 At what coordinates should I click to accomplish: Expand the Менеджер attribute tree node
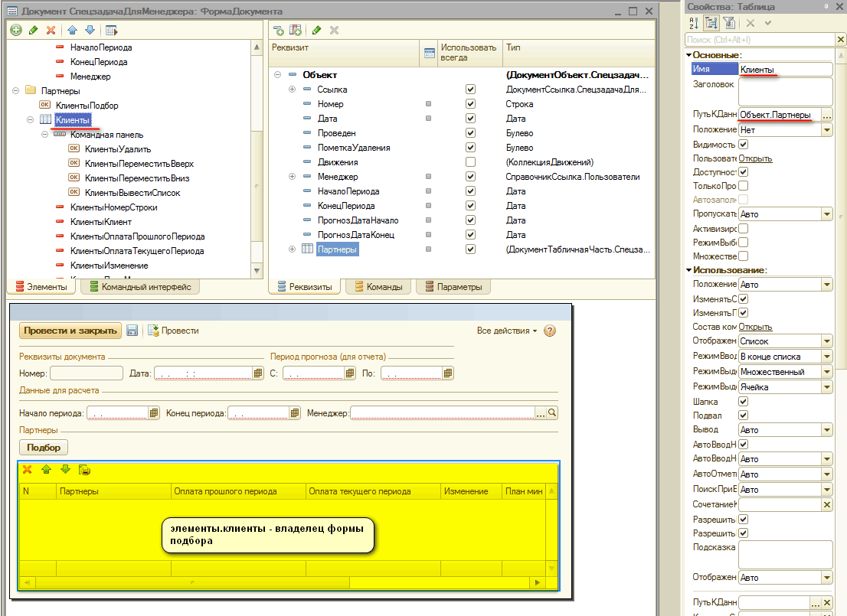coord(292,177)
